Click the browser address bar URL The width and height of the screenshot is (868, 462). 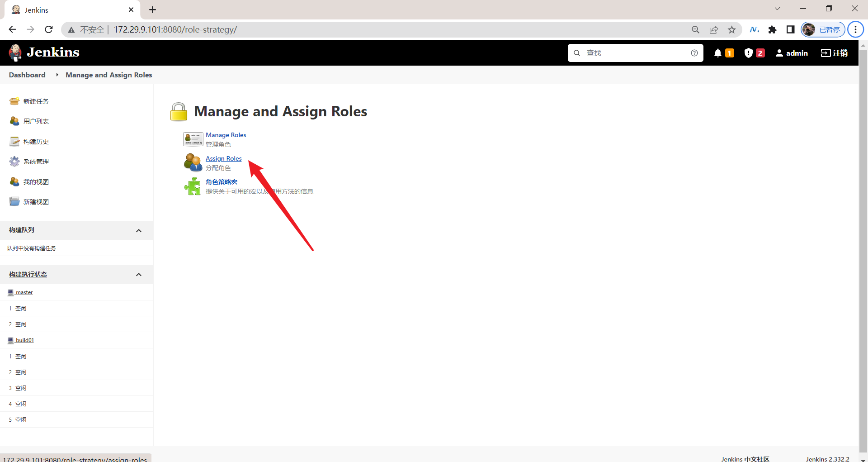[x=175, y=29]
